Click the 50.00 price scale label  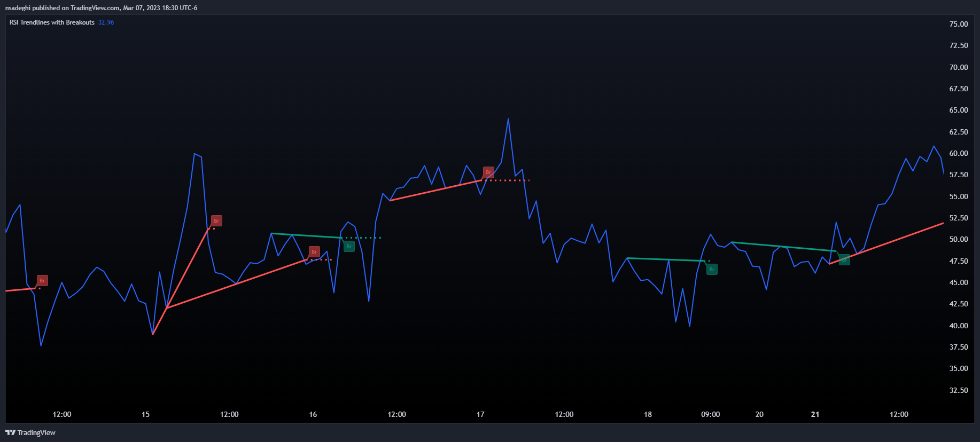(959, 239)
